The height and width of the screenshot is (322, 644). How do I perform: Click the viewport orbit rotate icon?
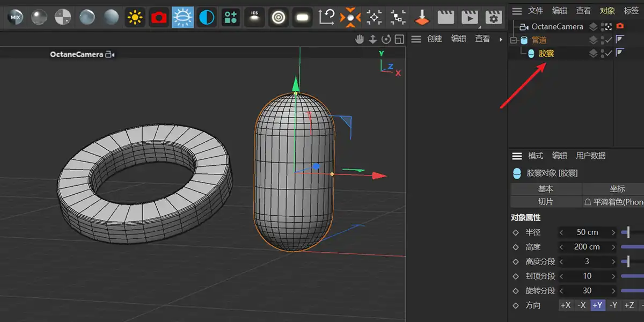(386, 39)
